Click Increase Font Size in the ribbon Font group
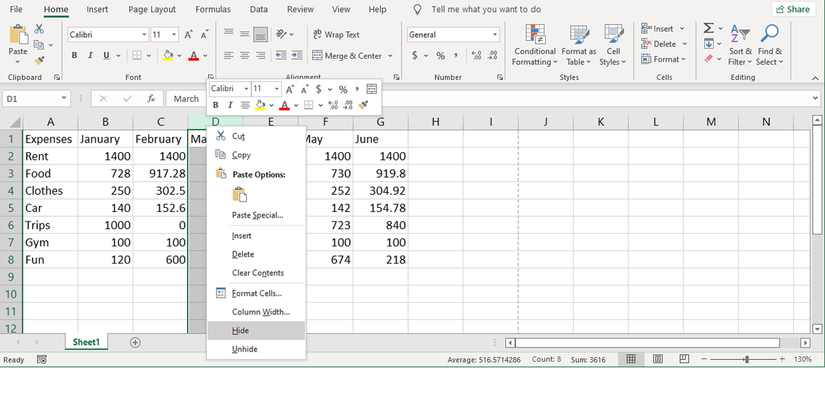The height and width of the screenshot is (413, 825). pyautogui.click(x=188, y=35)
